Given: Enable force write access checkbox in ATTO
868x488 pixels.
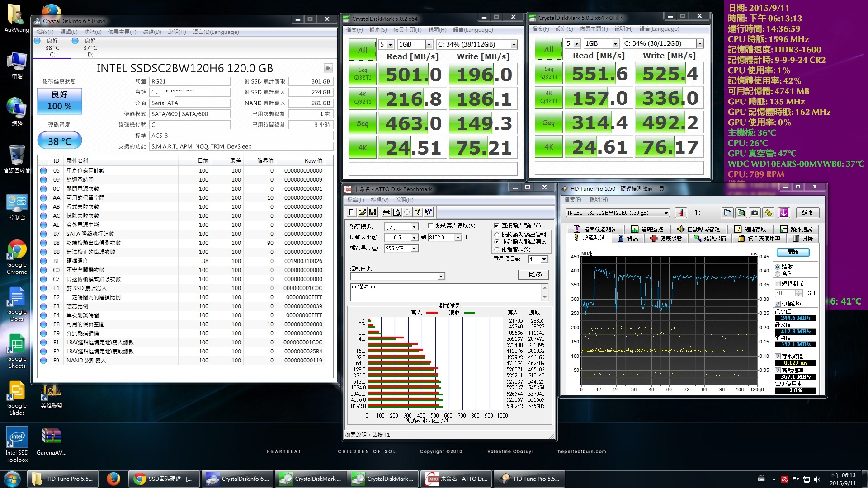Looking at the screenshot, I should [430, 225].
